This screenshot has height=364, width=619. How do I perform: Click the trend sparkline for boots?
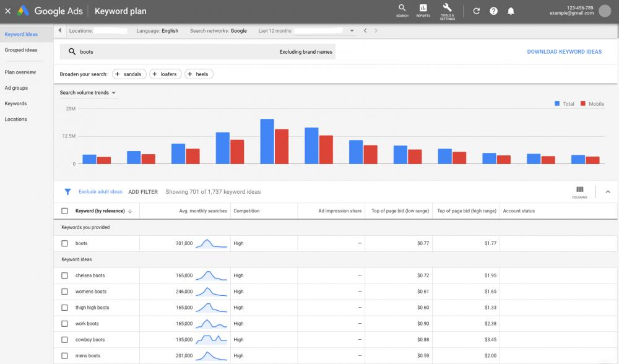[211, 243]
